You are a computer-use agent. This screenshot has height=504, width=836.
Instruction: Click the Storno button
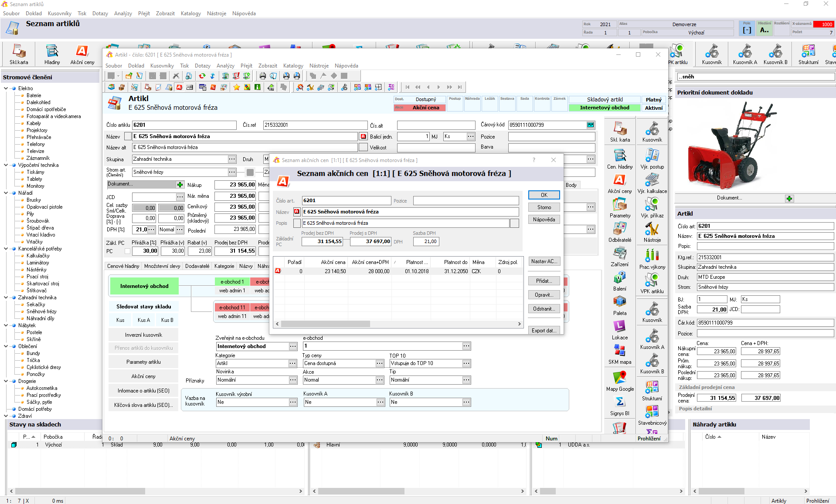544,207
